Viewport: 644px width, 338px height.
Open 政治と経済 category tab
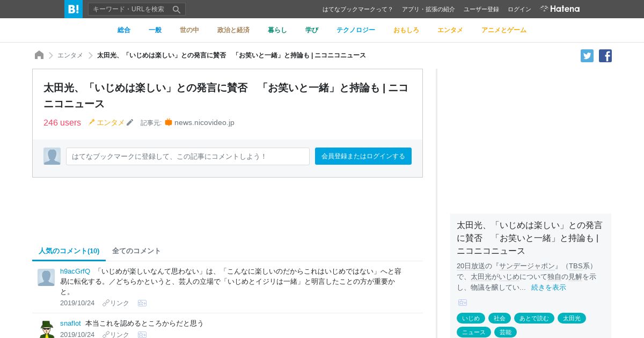[x=233, y=30]
